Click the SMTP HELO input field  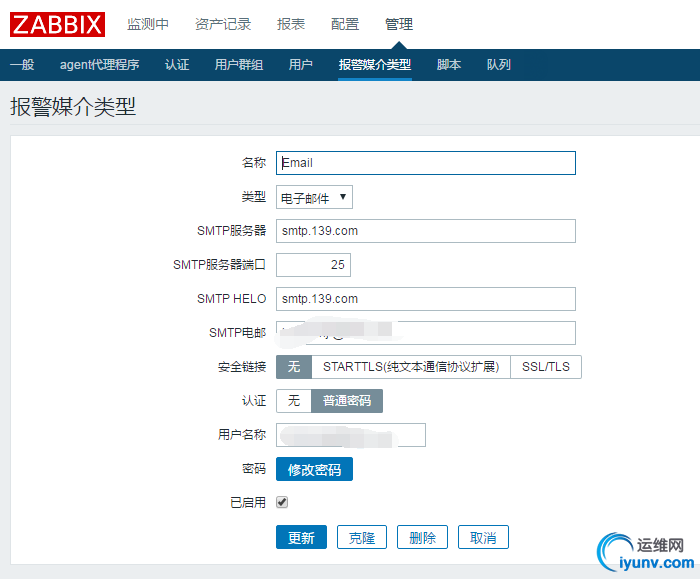426,299
